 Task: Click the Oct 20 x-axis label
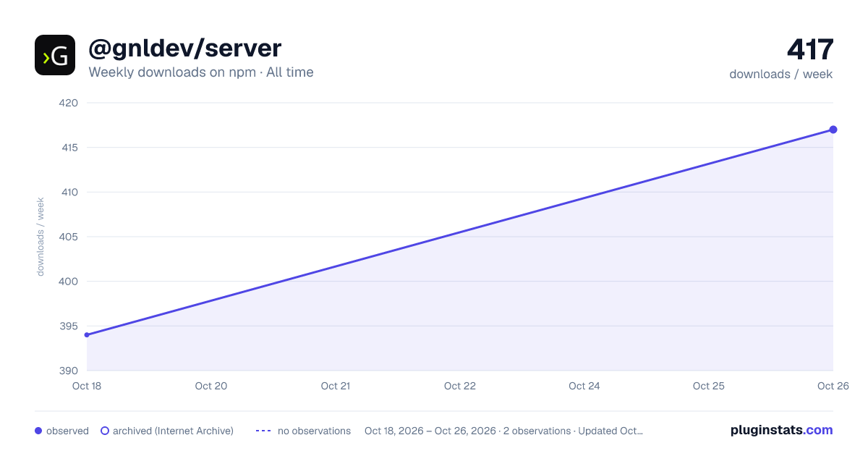point(211,386)
